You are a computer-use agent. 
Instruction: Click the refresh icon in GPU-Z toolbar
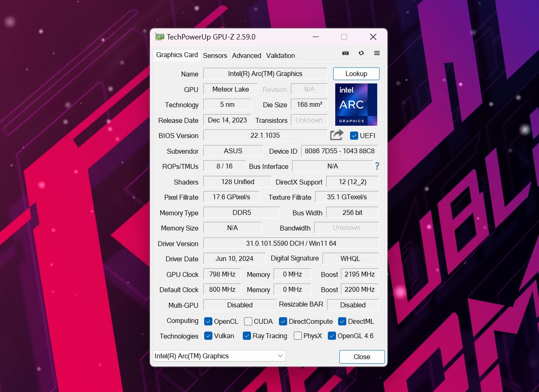coord(361,53)
